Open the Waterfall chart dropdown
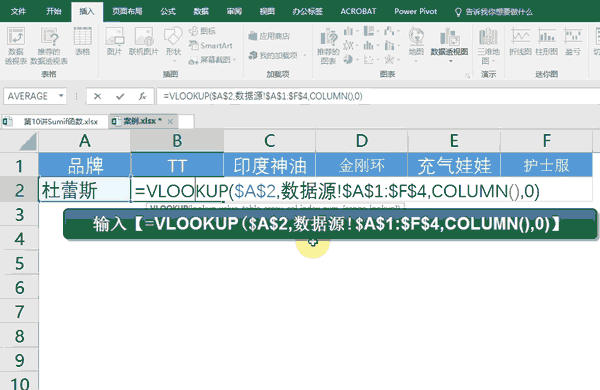 [x=391, y=31]
